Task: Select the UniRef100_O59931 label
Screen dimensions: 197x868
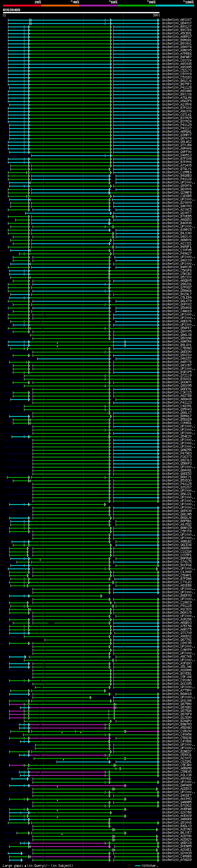Action: tap(177, 755)
